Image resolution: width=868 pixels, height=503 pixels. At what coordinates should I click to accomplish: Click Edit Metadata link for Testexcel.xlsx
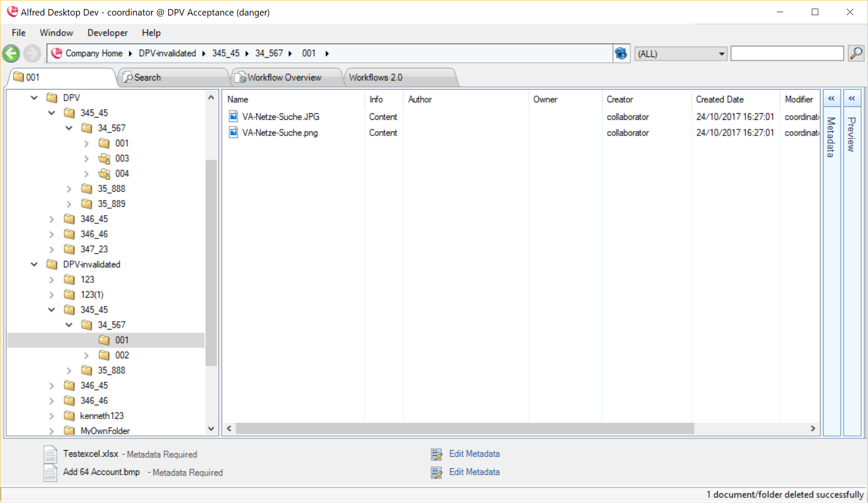pos(474,454)
